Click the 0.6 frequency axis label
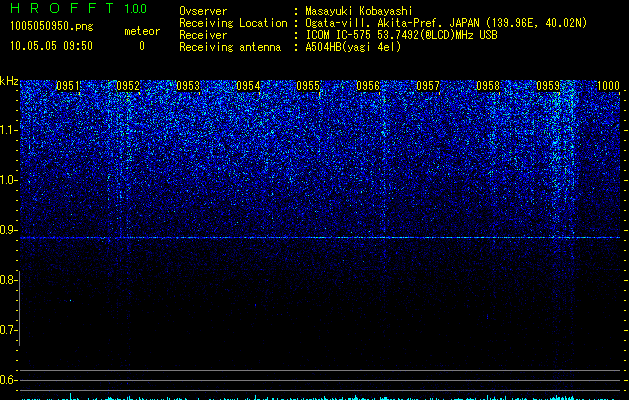This screenshot has width=629, height=400. coord(9,380)
